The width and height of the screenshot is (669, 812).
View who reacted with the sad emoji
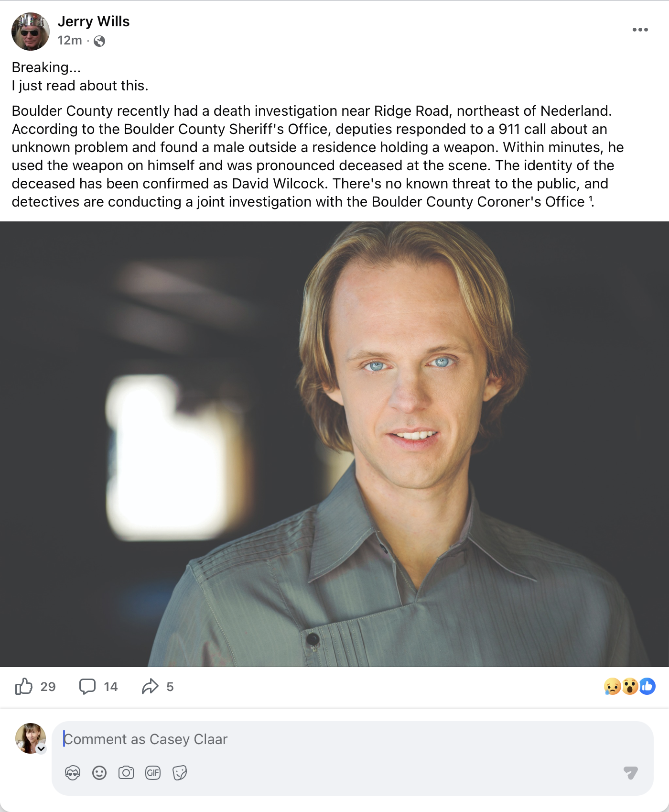coord(612,687)
